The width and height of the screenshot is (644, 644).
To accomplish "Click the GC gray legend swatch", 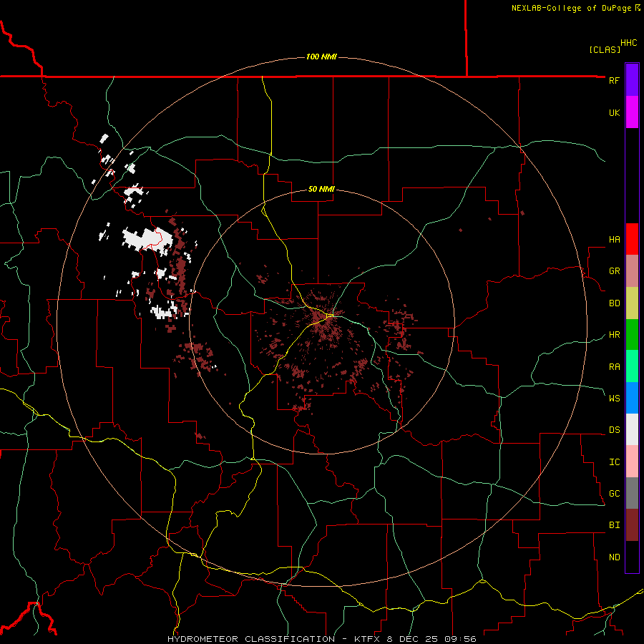I will pyautogui.click(x=632, y=493).
